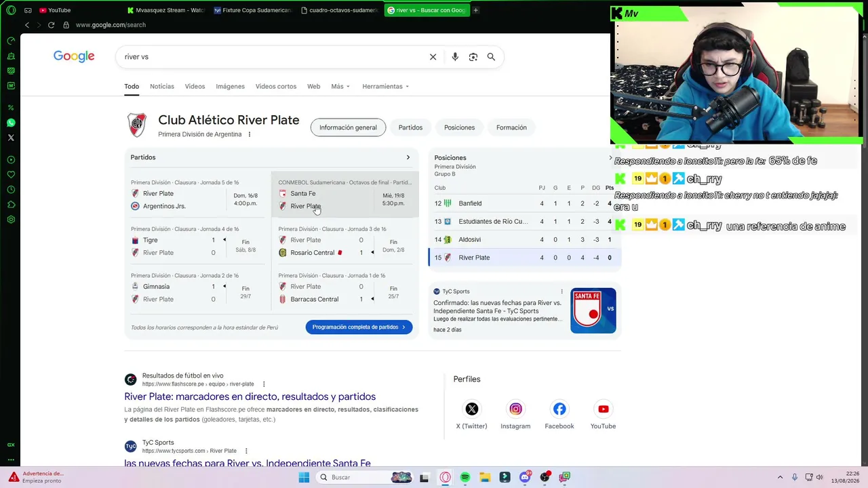
Task: Open Player icon in sidebar
Action: pos(11,160)
